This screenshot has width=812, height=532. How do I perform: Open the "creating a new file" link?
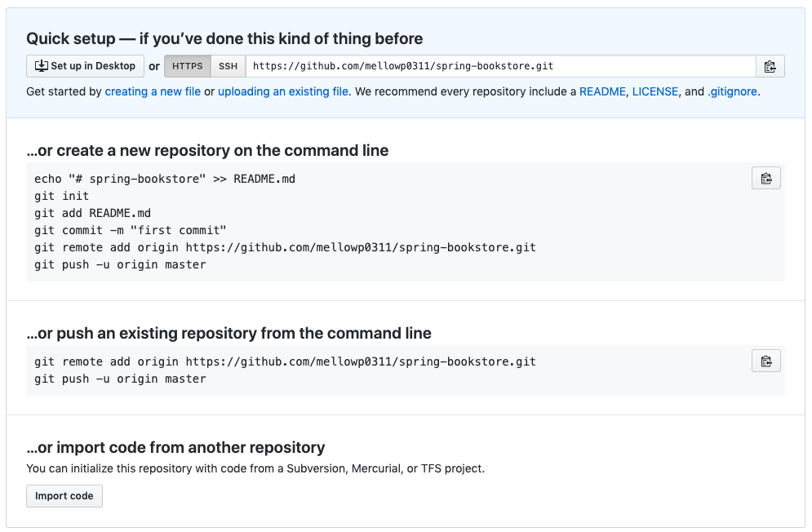(x=153, y=91)
